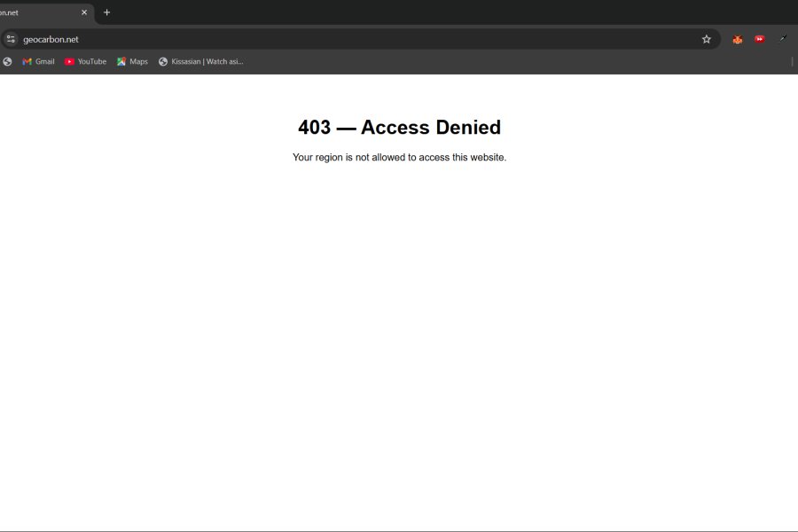Close the geocarbon.net tab
798x532 pixels.
[x=84, y=12]
